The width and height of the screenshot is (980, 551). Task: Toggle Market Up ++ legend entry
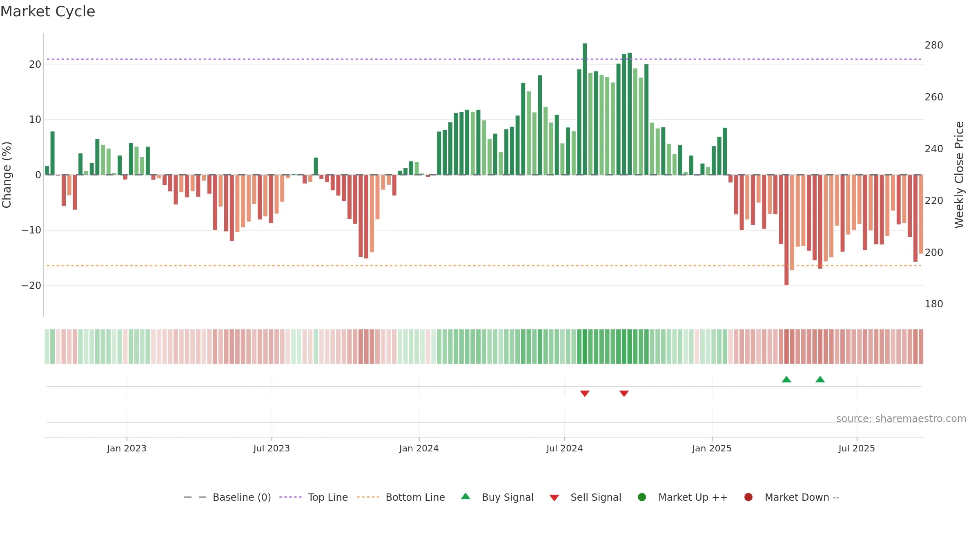(682, 497)
